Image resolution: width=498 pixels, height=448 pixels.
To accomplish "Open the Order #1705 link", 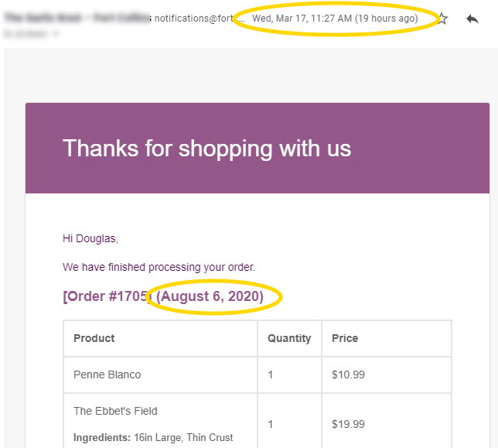I will tap(107, 296).
